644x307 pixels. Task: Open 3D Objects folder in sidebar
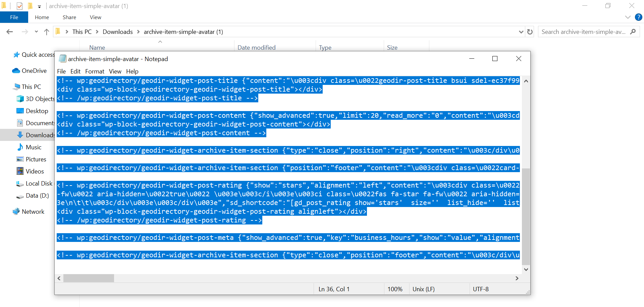pos(36,99)
